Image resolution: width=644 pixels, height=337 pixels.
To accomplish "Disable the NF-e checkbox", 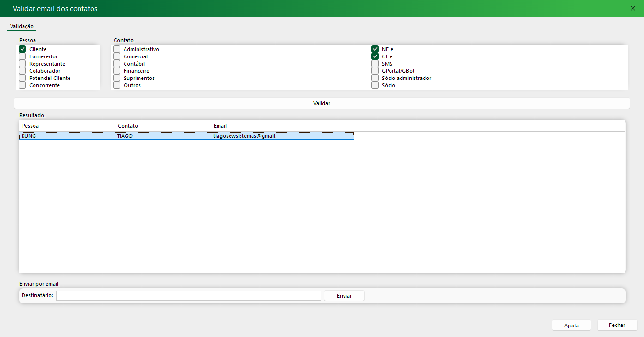I will click(x=375, y=49).
